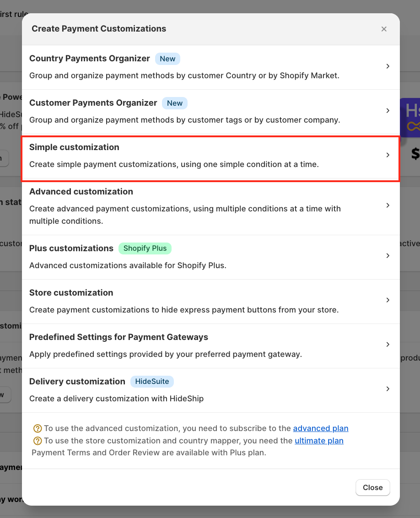Click the Advanced customization chevron arrow
This screenshot has height=518, width=420.
388,205
